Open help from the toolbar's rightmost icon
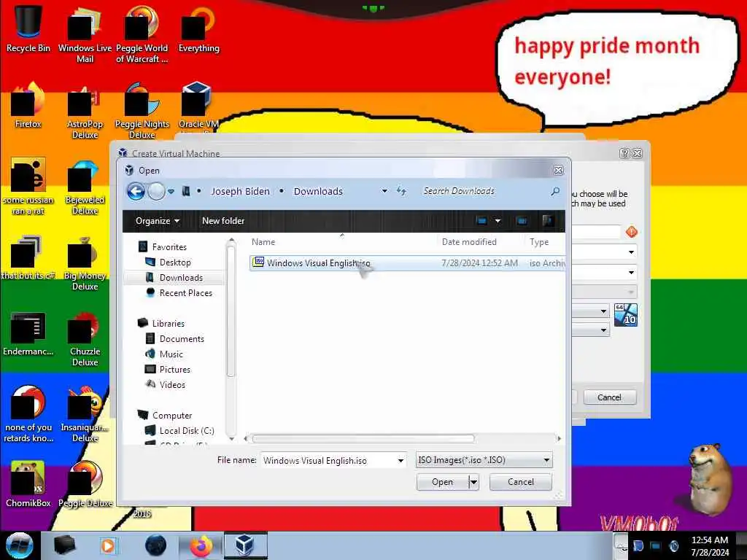 click(547, 221)
